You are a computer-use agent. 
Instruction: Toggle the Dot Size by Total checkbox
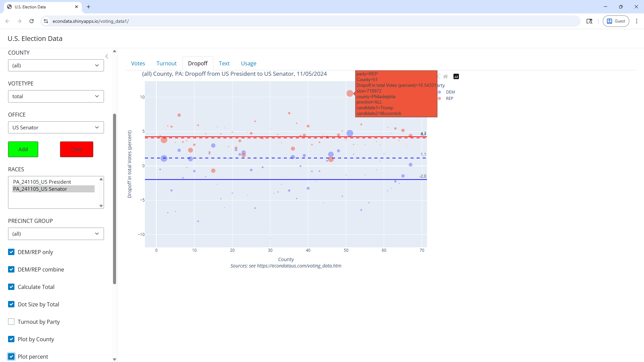pos(11,304)
